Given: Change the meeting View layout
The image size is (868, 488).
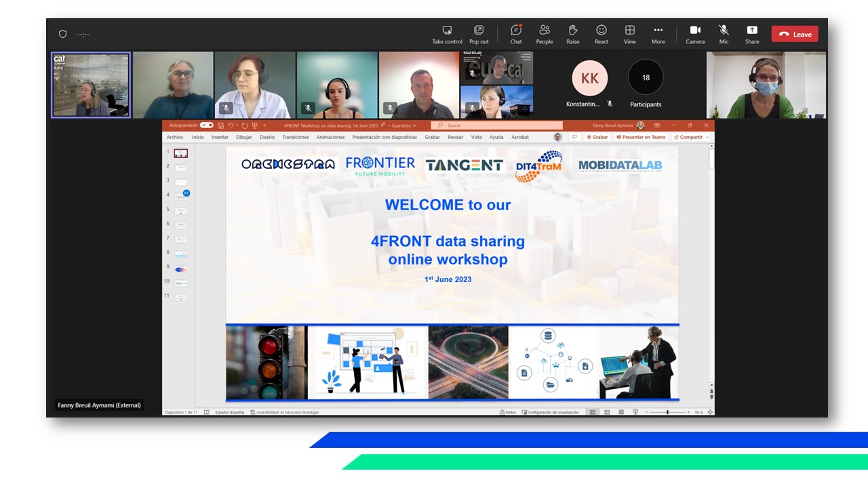Looking at the screenshot, I should coord(630,34).
